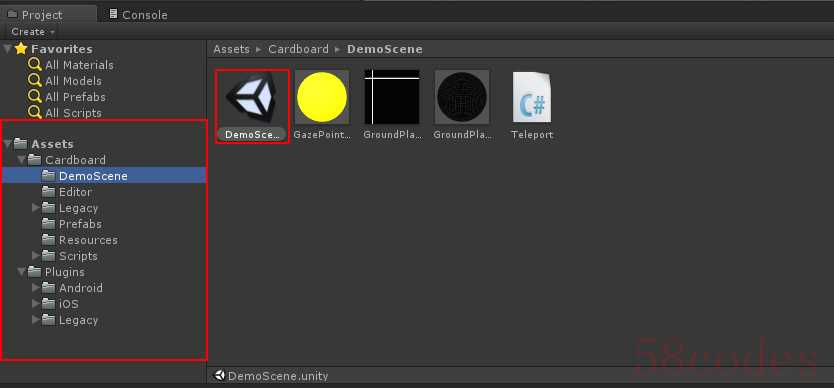Click Cardboard in the breadcrumb path

[x=298, y=49]
